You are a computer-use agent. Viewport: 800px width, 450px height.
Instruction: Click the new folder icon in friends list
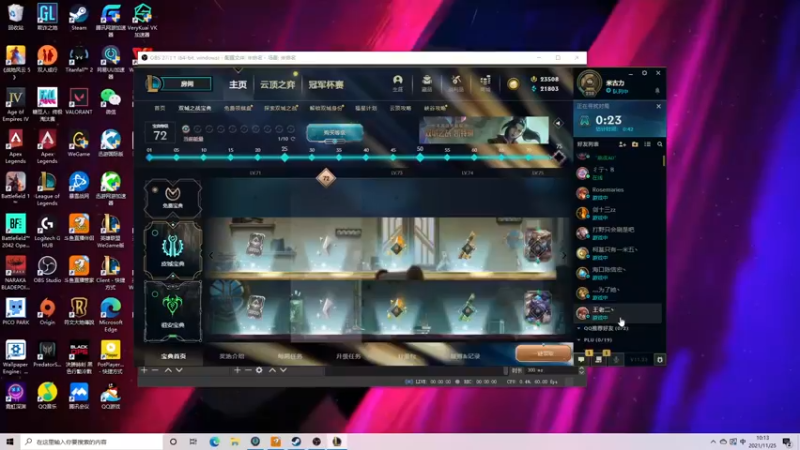635,144
